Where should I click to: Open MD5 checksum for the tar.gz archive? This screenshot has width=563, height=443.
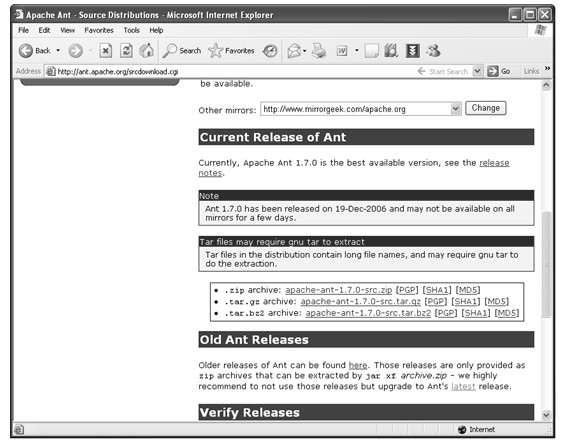tap(497, 301)
